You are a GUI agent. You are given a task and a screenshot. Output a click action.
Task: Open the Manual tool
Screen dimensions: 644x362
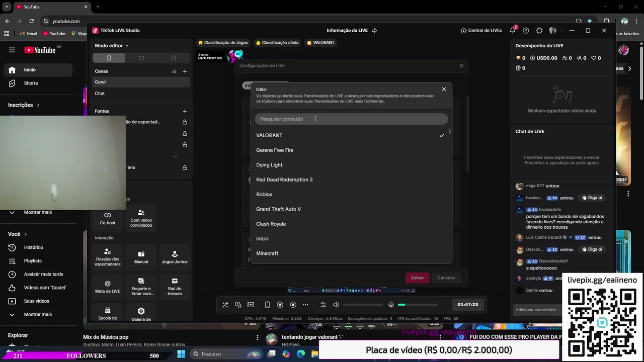point(141,257)
